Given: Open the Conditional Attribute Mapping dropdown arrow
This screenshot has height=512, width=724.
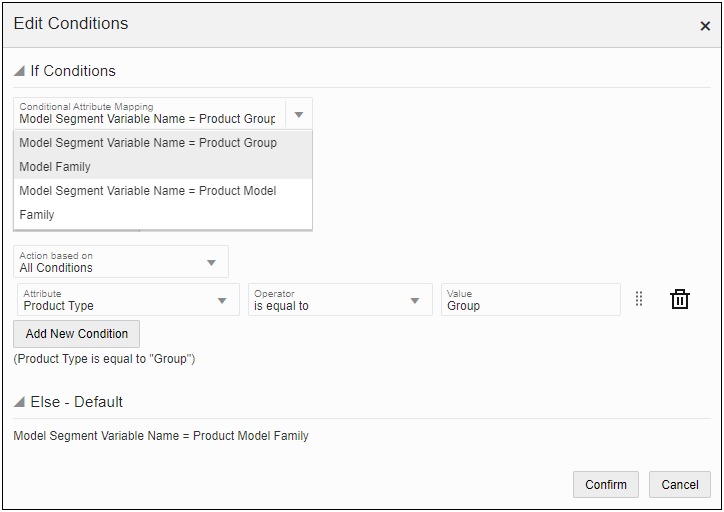Looking at the screenshot, I should pyautogui.click(x=298, y=114).
